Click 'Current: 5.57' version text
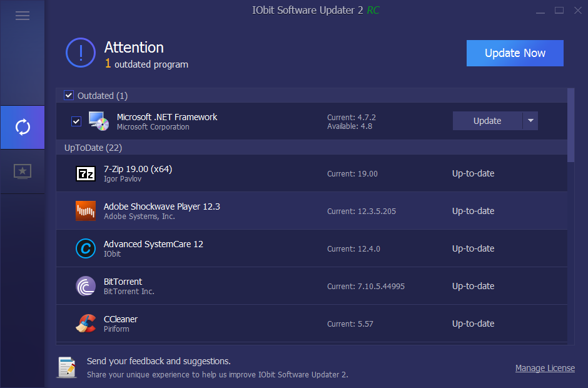 click(350, 324)
